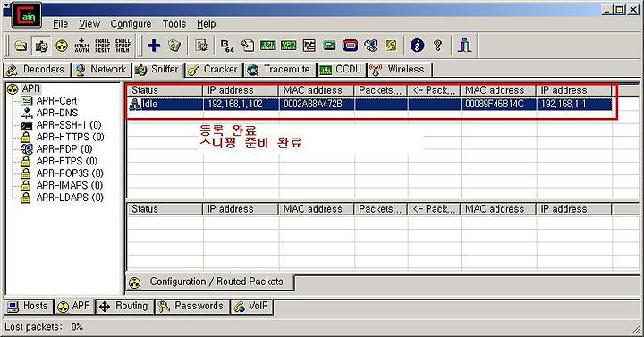Click Lost packets status bar entry
The height and width of the screenshot is (337, 644).
[x=44, y=327]
